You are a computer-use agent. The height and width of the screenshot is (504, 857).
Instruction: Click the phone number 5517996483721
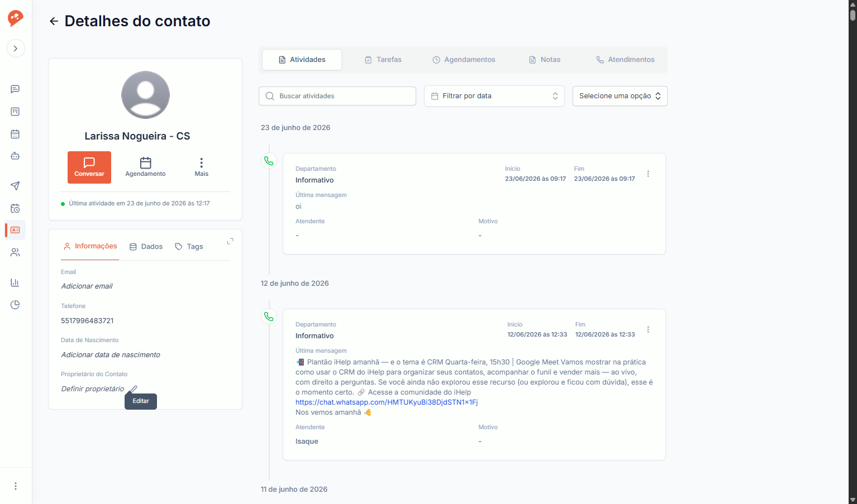tap(87, 321)
